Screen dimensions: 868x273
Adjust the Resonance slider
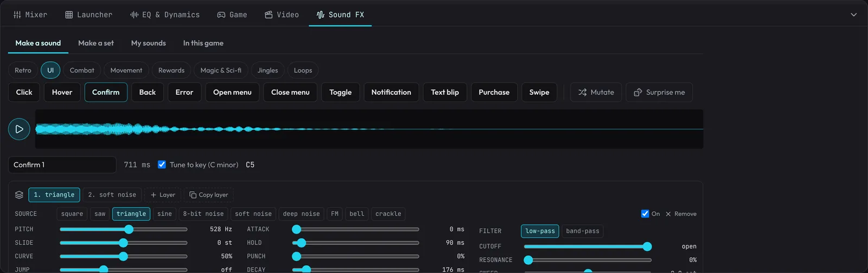point(588,260)
